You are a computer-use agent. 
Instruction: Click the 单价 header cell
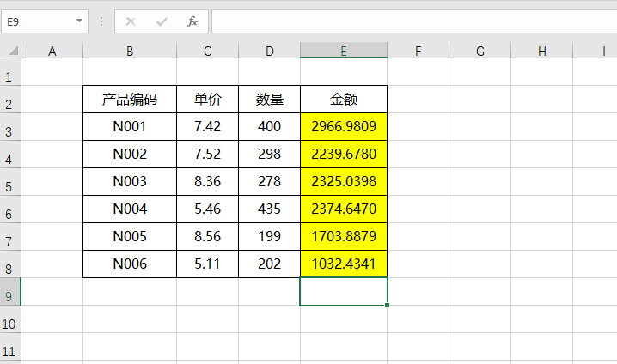coord(207,100)
